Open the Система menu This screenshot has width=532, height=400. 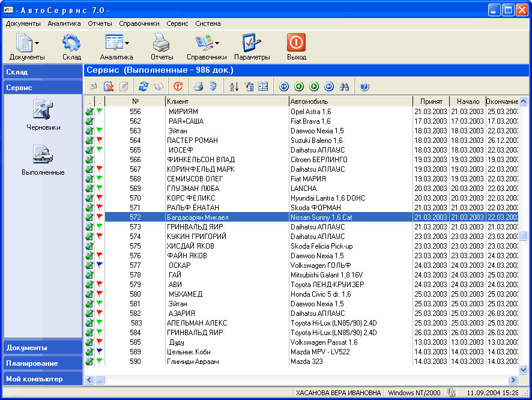208,23
